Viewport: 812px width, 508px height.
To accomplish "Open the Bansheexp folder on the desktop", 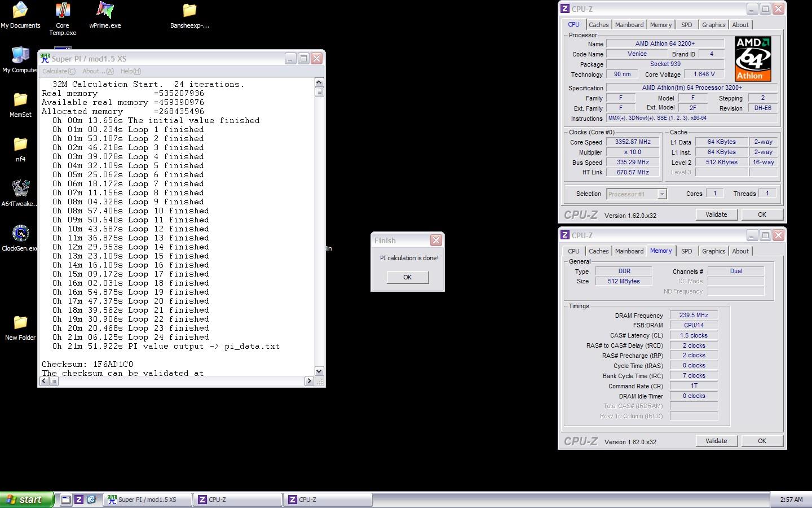I will pos(189,15).
